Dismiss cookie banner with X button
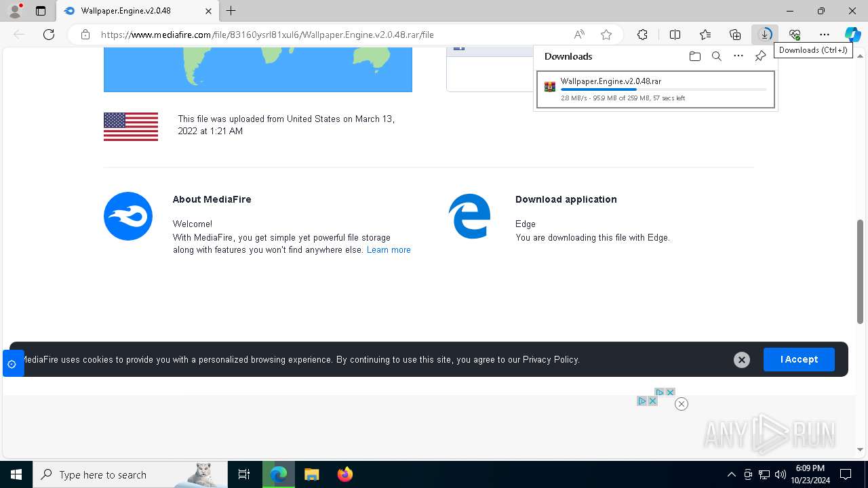This screenshot has height=488, width=868. pyautogui.click(x=742, y=360)
